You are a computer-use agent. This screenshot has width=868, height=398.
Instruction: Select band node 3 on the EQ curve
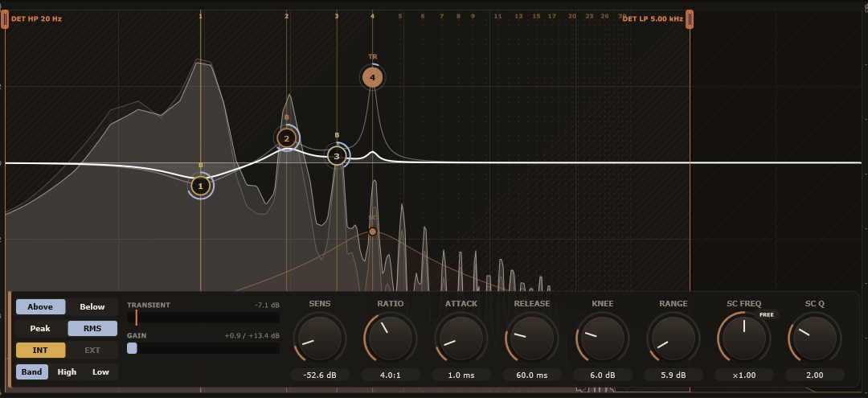point(337,156)
